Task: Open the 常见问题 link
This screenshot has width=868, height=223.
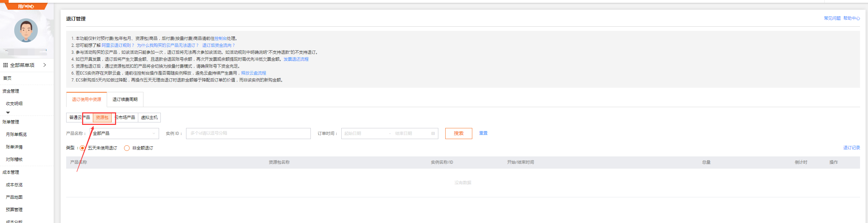Action: pos(832,18)
